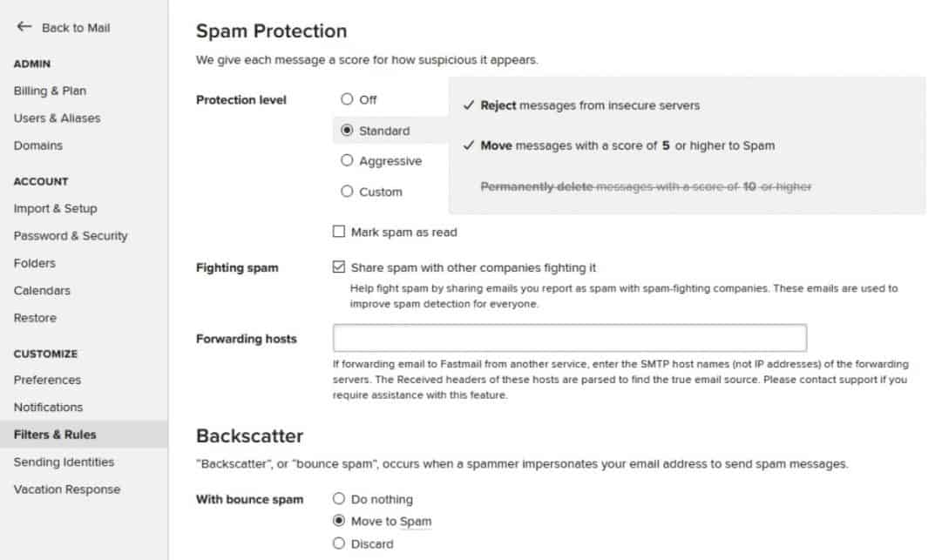Open the Domains admin section
Image resolution: width=935 pixels, height=560 pixels.
[38, 145]
